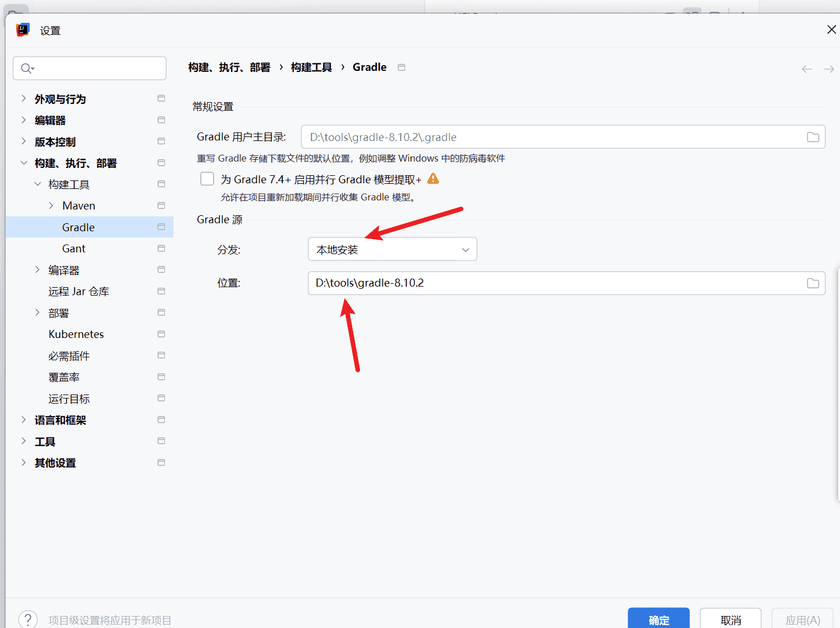
Task: Click the 位置 Gradle path text field
Action: click(x=554, y=283)
